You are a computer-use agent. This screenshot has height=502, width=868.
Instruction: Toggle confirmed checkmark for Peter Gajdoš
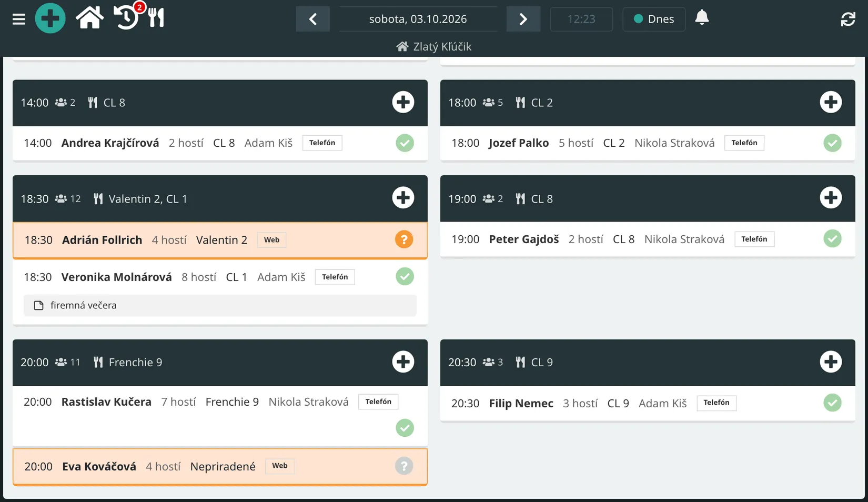point(832,239)
